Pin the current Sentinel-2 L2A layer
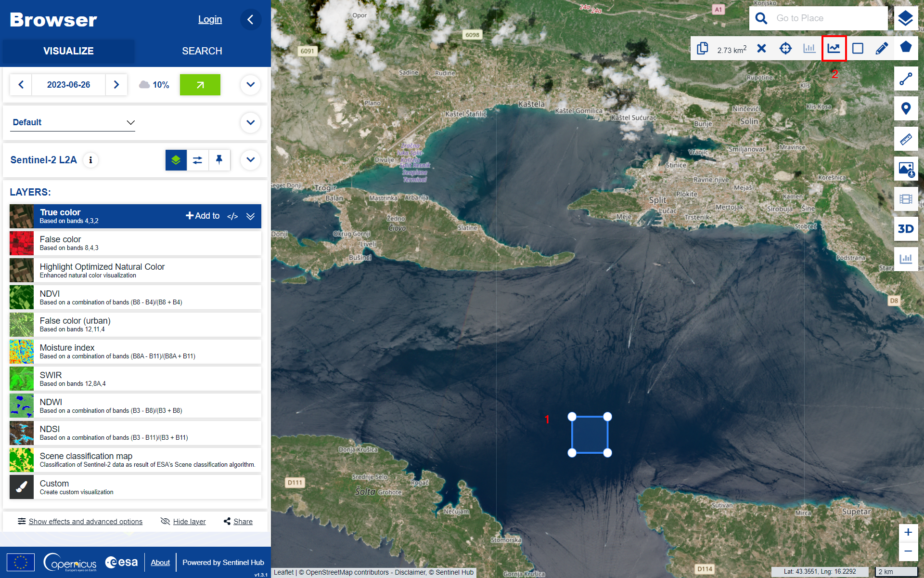This screenshot has width=924, height=578. coord(219,160)
